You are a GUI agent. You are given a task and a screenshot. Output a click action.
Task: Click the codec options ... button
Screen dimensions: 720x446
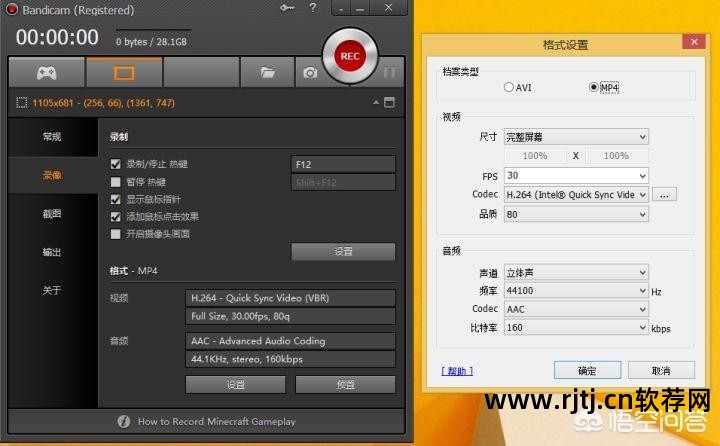click(x=664, y=195)
